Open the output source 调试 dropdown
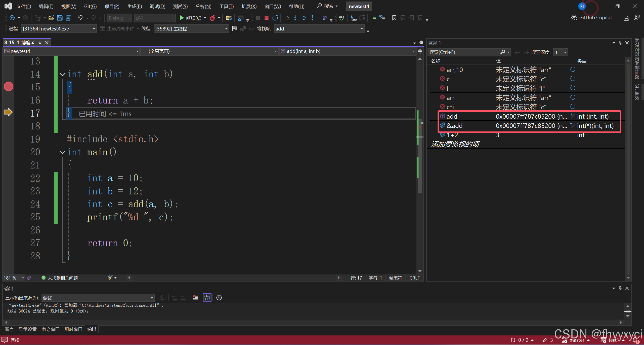This screenshot has width=644, height=345. pyautogui.click(x=98, y=298)
